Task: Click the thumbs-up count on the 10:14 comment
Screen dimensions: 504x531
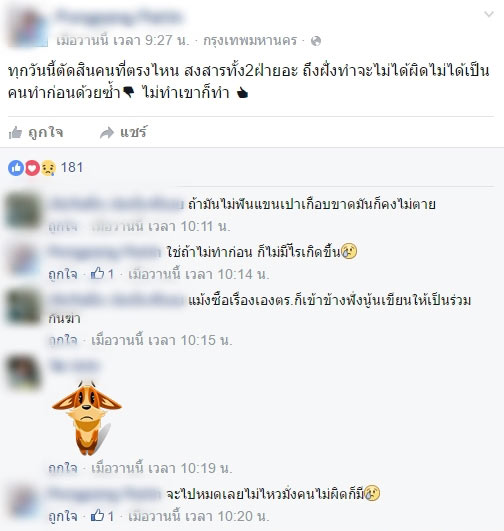Action: point(102,274)
